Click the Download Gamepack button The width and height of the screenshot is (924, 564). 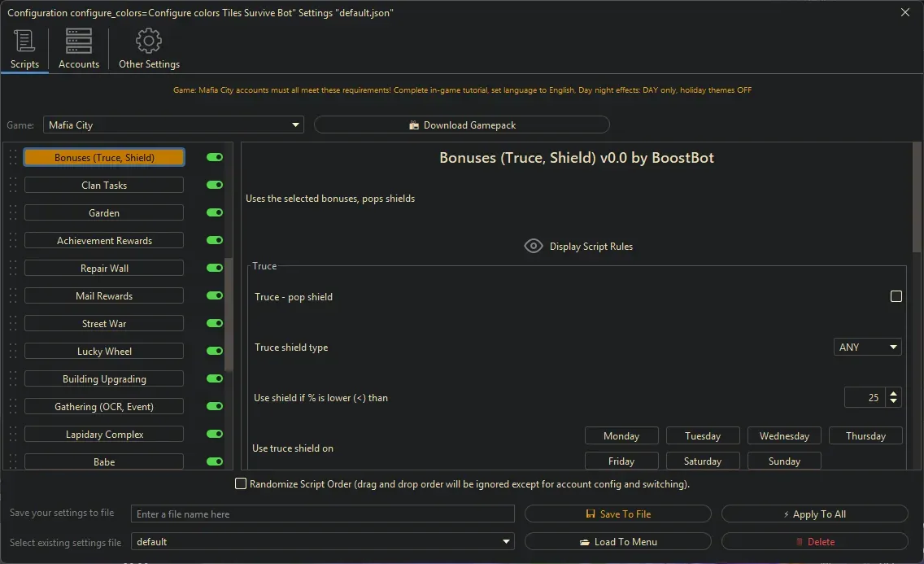462,125
